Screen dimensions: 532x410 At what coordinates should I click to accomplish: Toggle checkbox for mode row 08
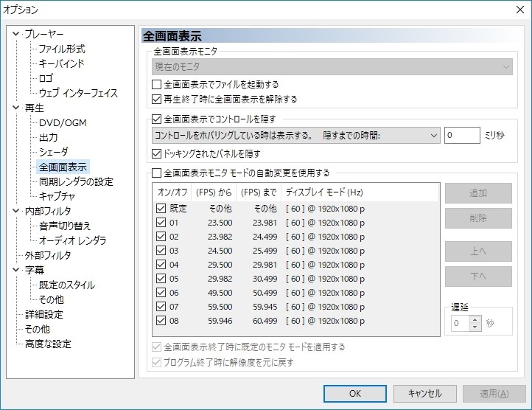(161, 321)
